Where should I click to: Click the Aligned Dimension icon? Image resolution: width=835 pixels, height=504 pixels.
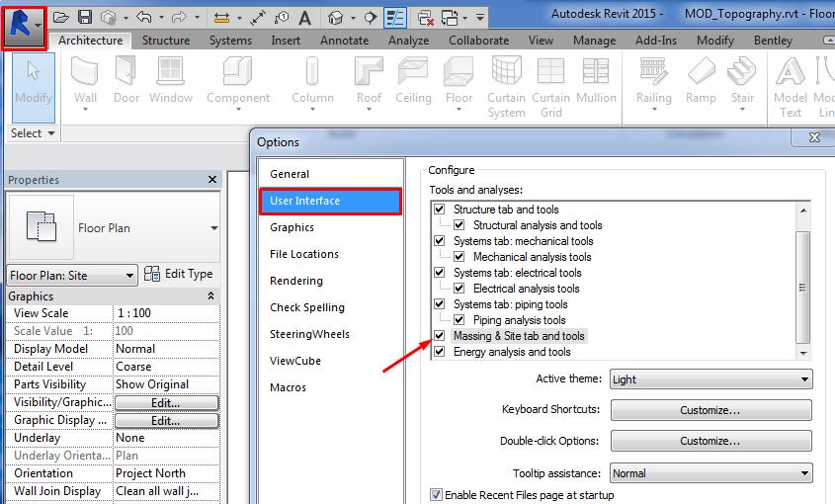point(258,18)
